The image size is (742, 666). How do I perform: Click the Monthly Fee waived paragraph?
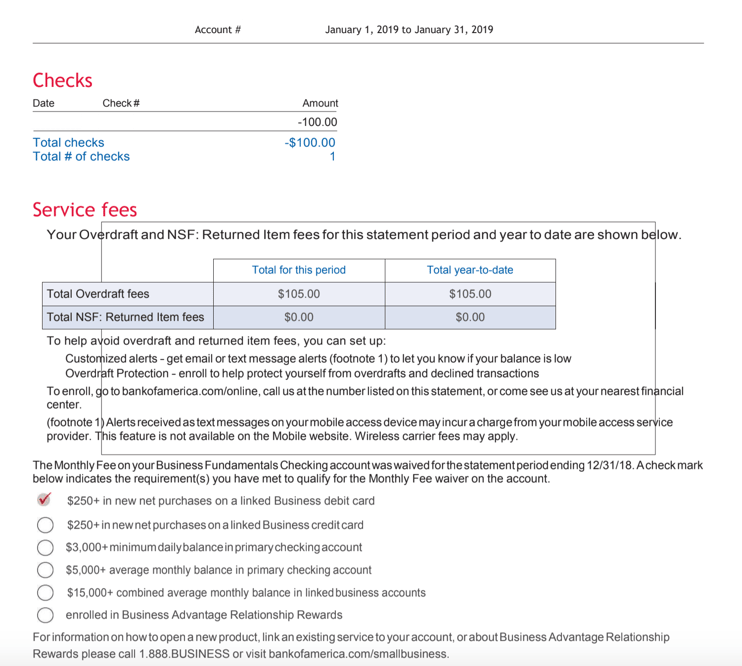368,472
